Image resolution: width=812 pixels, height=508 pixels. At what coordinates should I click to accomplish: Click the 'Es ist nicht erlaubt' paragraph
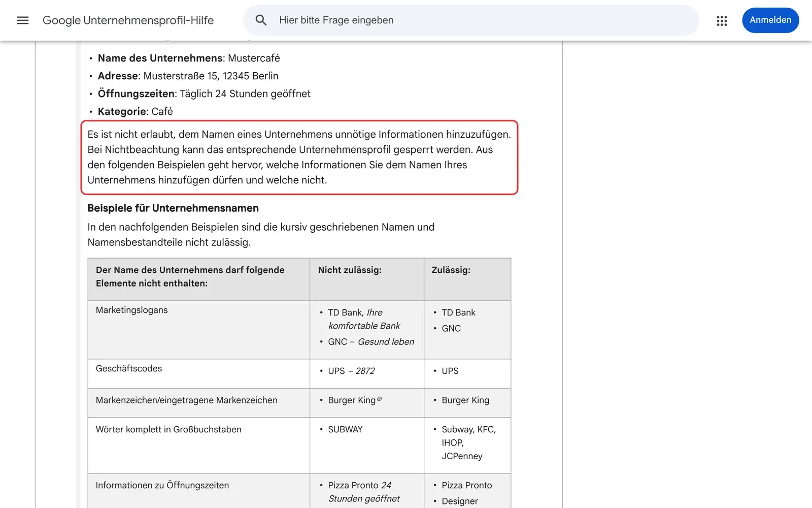(299, 157)
